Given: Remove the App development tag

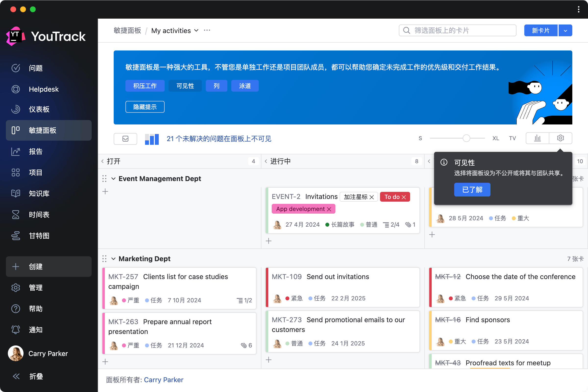Looking at the screenshot, I should click(329, 209).
